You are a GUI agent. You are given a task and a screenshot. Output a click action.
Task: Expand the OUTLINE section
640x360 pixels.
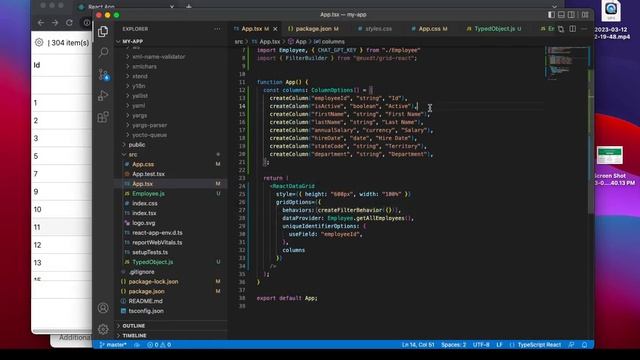pos(133,326)
